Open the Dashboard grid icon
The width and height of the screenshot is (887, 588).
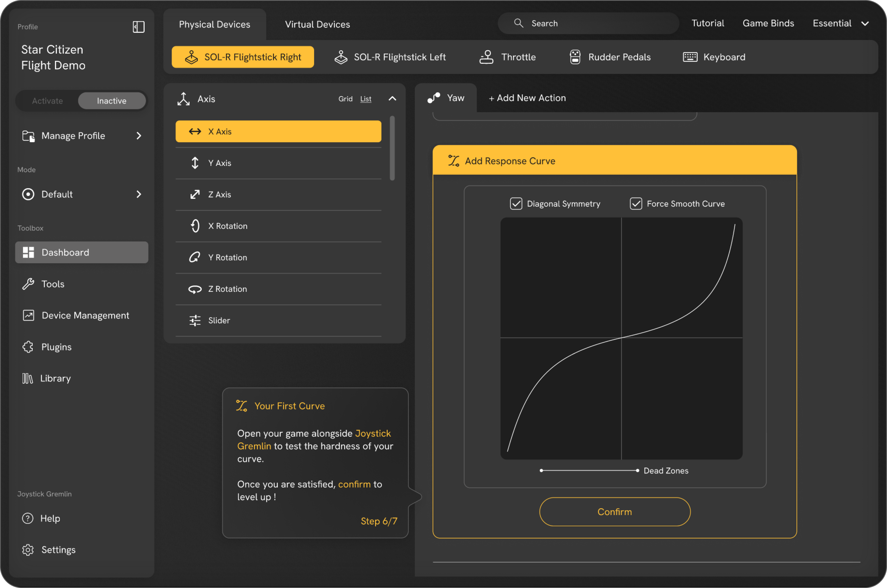(x=28, y=252)
